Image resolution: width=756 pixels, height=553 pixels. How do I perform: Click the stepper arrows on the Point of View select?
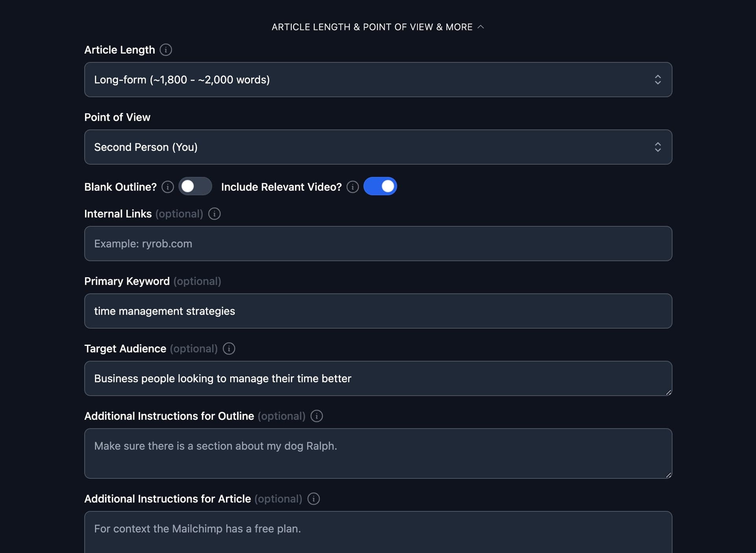[x=658, y=147]
